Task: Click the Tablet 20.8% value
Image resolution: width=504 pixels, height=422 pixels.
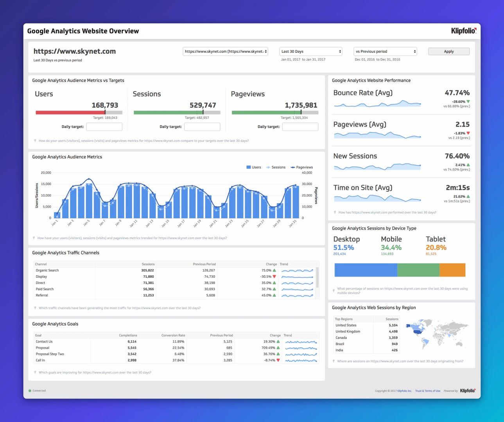Action: pyautogui.click(x=436, y=247)
